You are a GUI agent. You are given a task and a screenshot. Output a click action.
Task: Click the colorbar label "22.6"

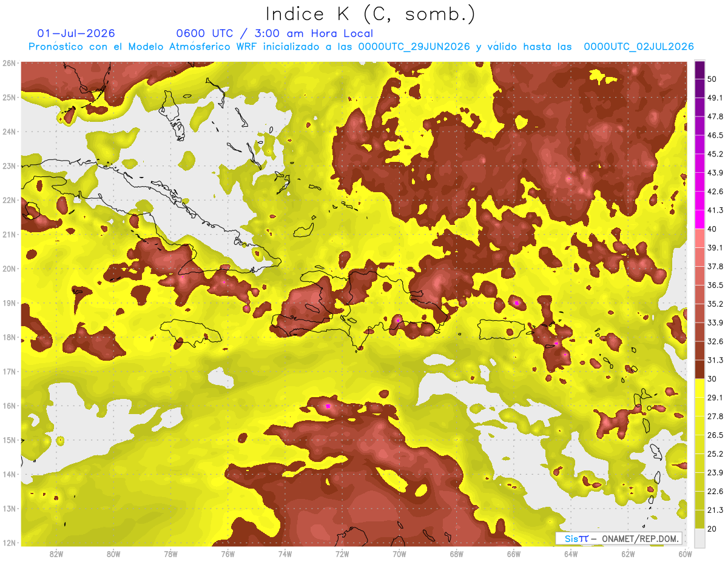[x=715, y=492]
